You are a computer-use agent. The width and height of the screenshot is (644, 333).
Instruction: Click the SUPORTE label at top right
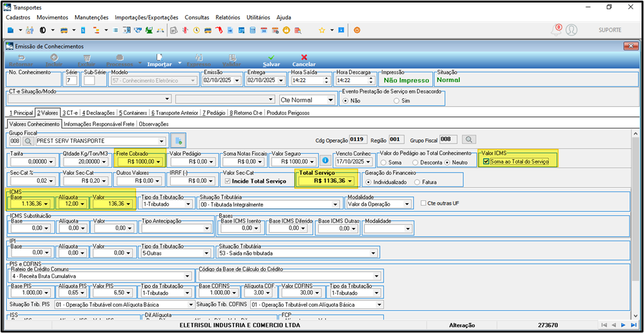pos(610,30)
